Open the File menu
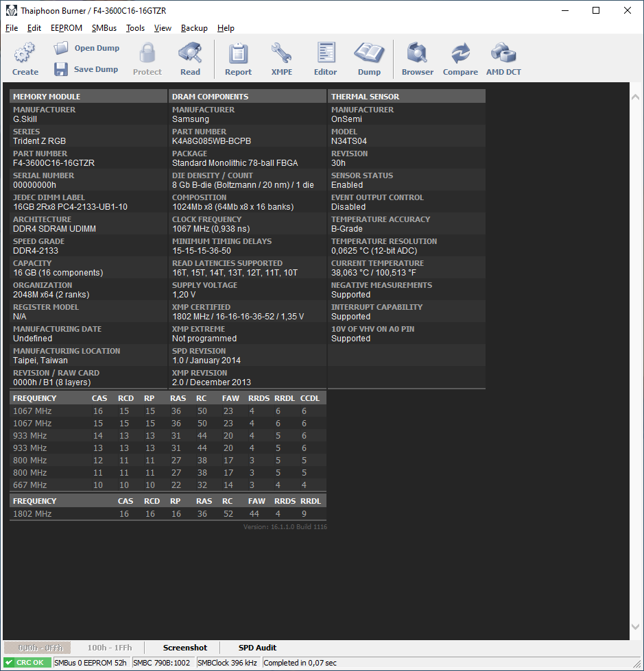The width and height of the screenshot is (644, 671). [x=12, y=28]
